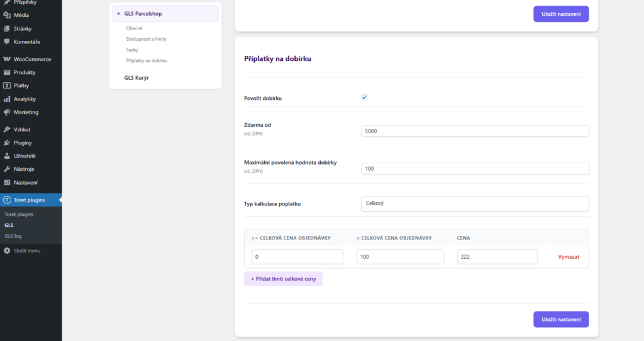
Task: Click Přidat limit celkové ceny button
Action: (283, 279)
